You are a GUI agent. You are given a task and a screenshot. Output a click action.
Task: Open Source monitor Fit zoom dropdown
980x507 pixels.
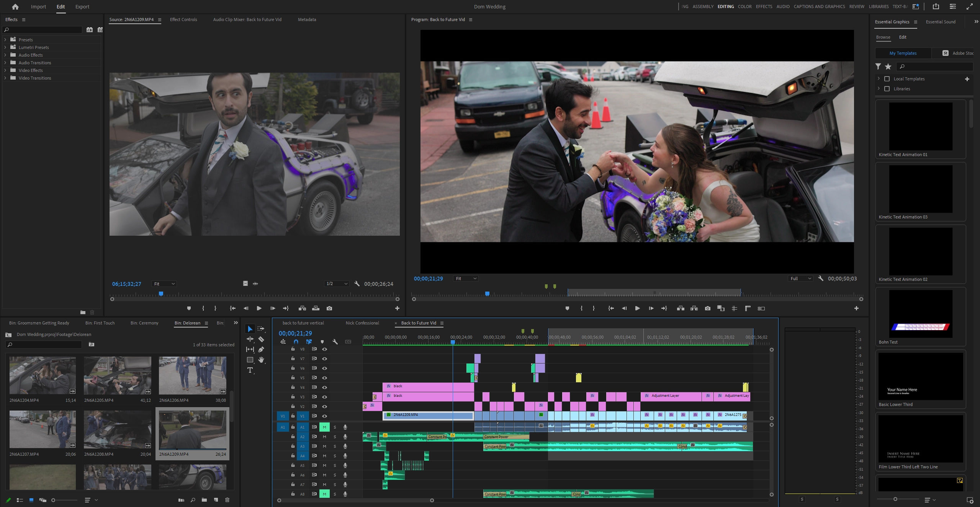coord(164,284)
